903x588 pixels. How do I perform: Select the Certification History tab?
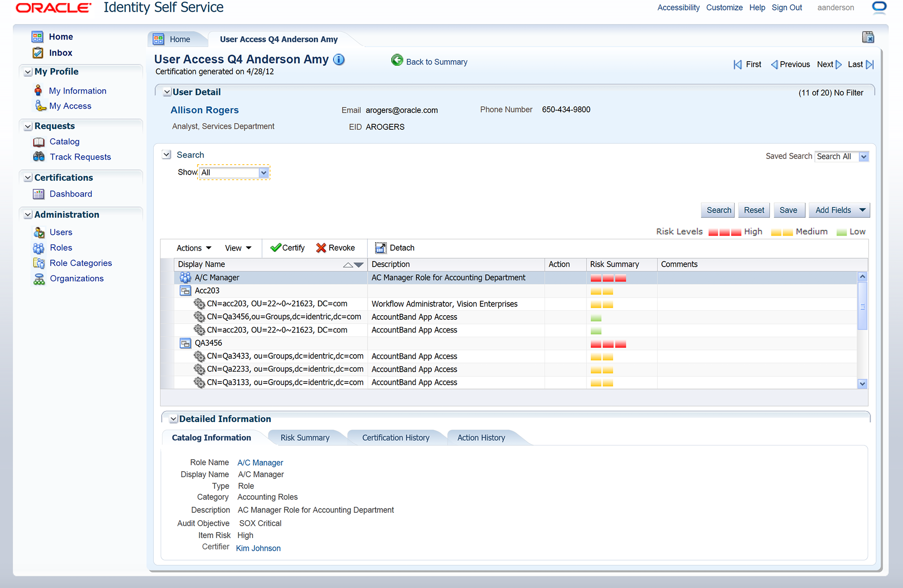(396, 437)
